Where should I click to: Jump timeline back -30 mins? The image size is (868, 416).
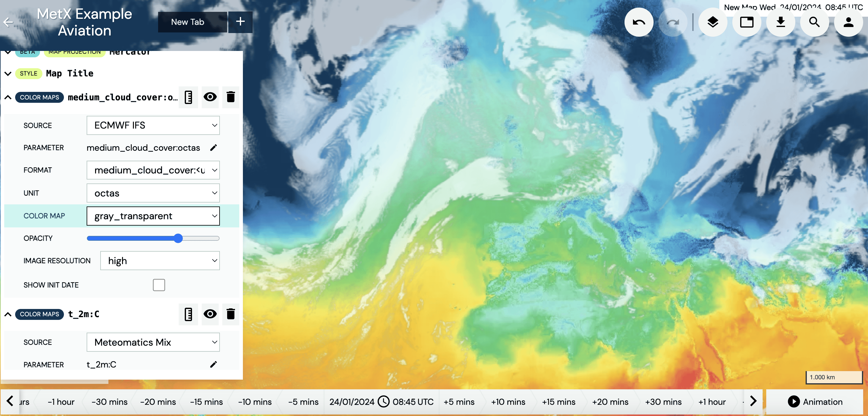pyautogui.click(x=110, y=402)
